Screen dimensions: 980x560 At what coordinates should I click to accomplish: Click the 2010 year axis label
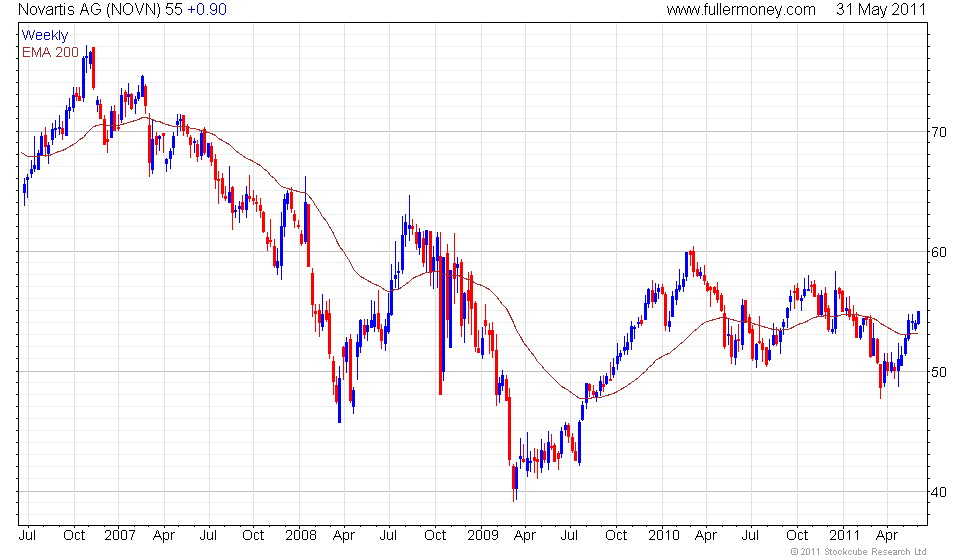click(x=663, y=536)
